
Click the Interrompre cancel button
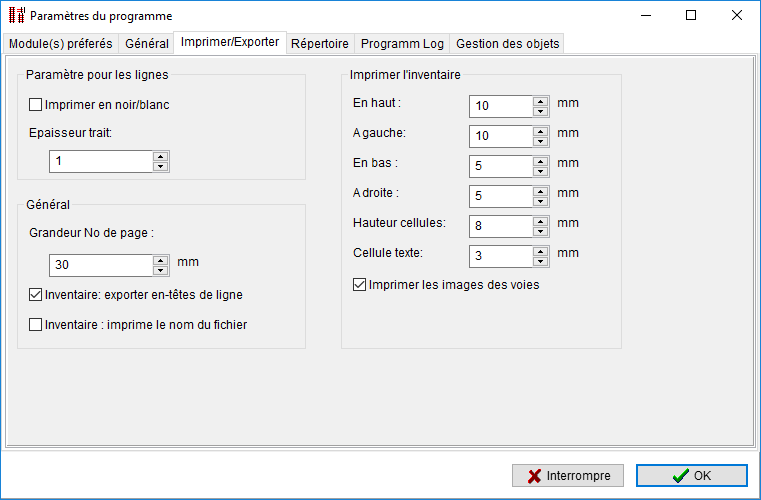click(x=568, y=476)
